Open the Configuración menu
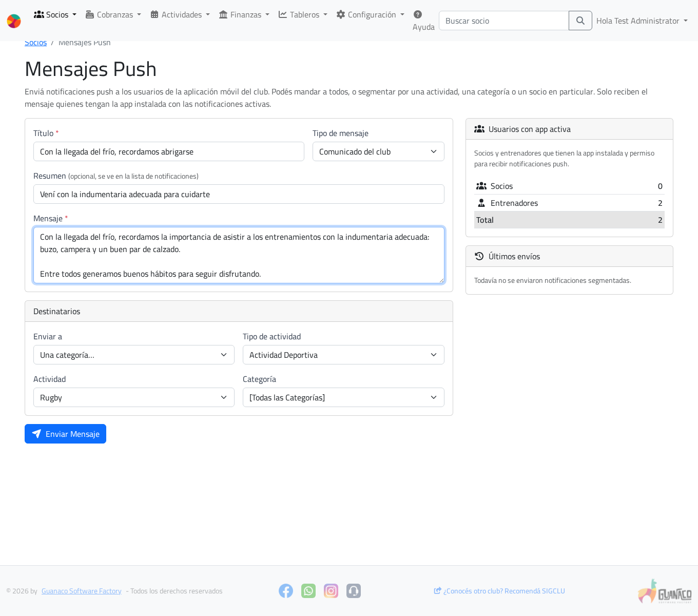 tap(371, 14)
